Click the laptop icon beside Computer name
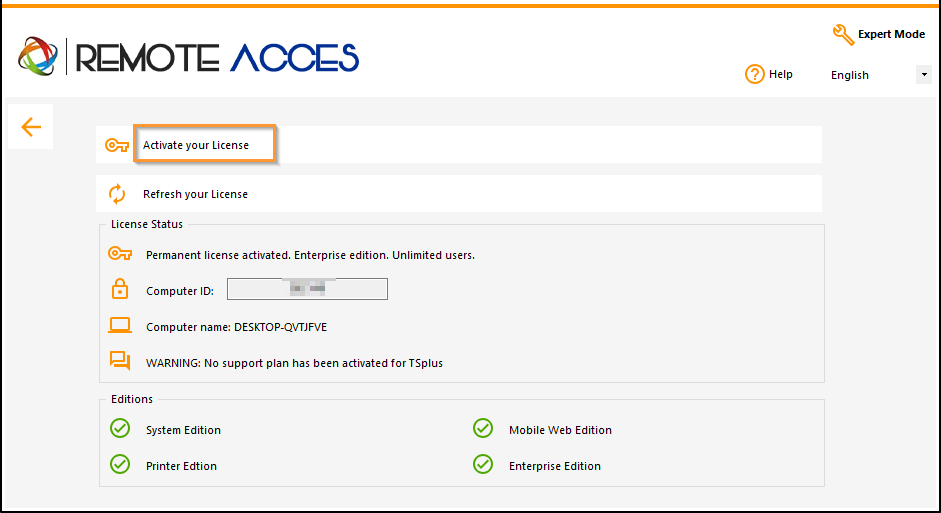This screenshot has width=941, height=513. (120, 326)
